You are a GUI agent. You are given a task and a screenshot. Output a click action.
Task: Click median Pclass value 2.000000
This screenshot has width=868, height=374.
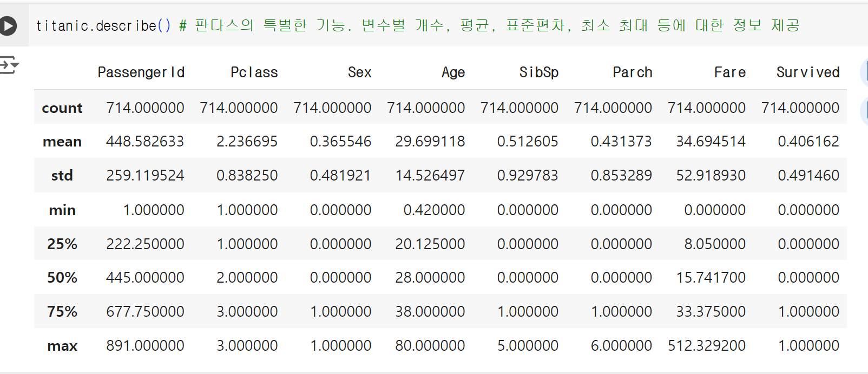click(x=247, y=277)
